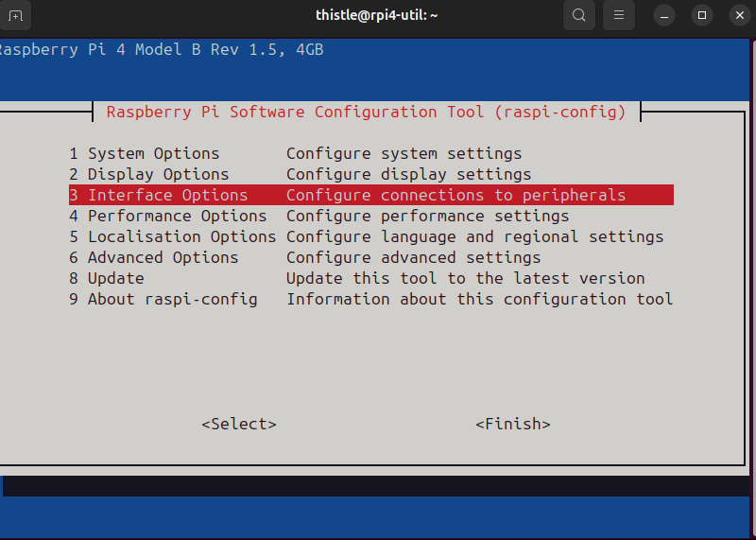Click 'Configure display settings' description

click(409, 174)
